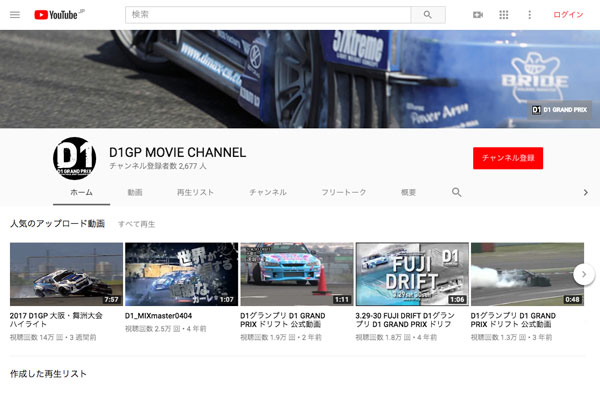Viewport: 600px width, 400px height.
Task: Open the three-dot settings menu
Action: 530,15
